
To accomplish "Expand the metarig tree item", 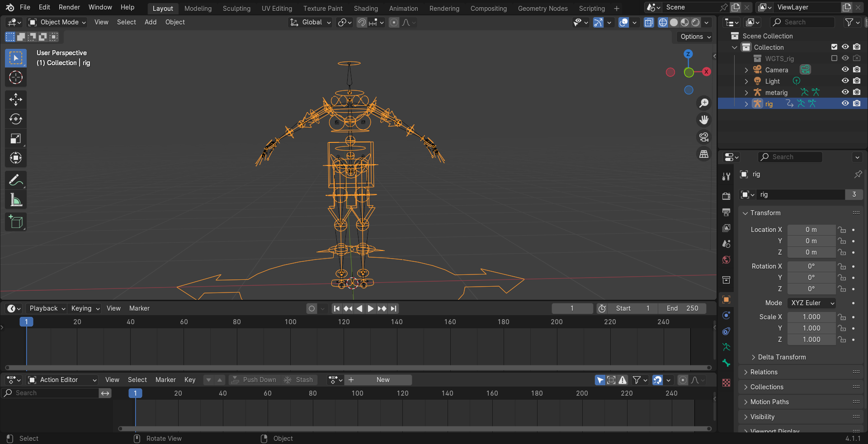I will (x=746, y=92).
